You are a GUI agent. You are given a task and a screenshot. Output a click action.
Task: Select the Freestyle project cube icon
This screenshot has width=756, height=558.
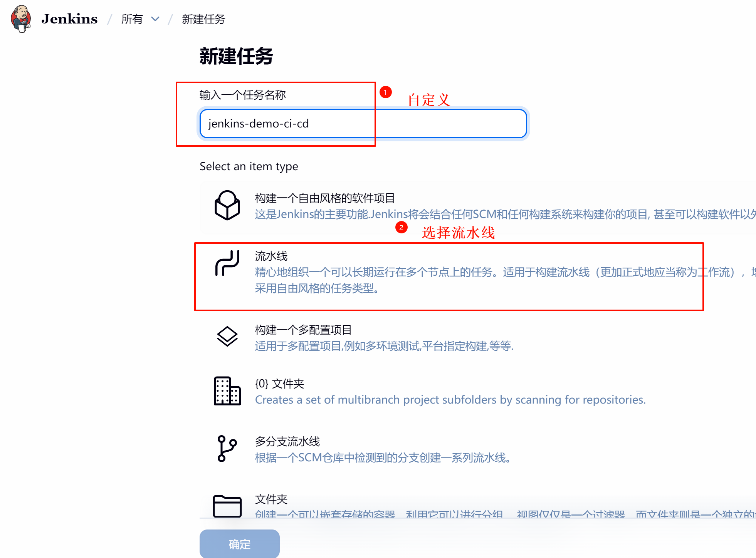point(227,205)
